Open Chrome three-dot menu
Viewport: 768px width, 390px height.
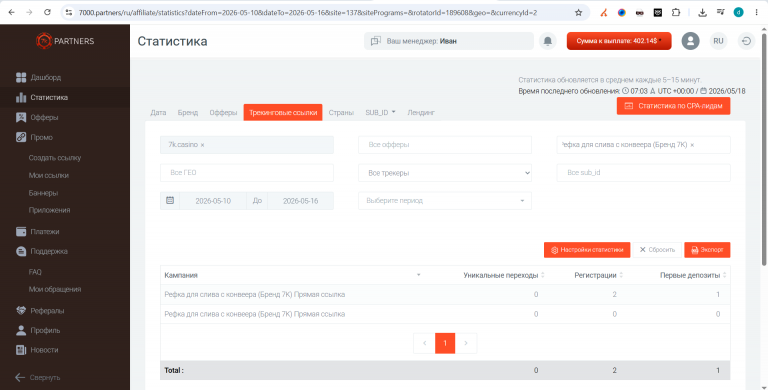coord(756,13)
